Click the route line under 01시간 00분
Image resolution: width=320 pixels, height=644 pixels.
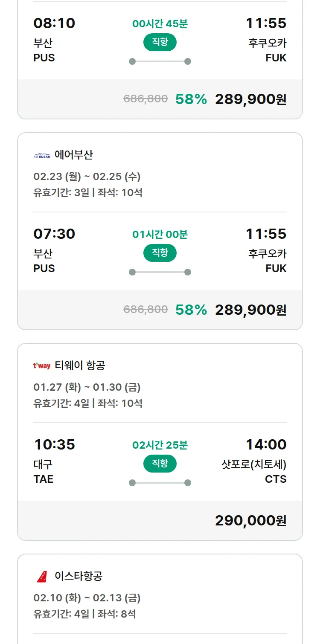coord(160,272)
